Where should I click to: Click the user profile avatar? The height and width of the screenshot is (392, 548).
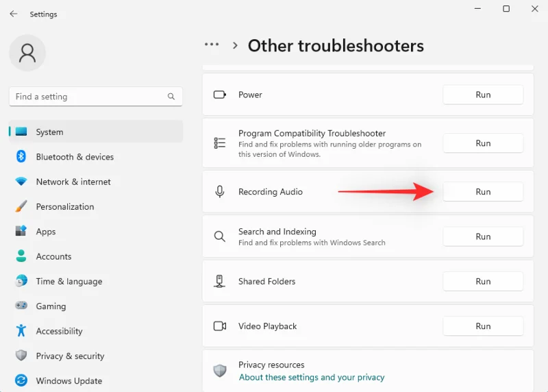tap(27, 53)
